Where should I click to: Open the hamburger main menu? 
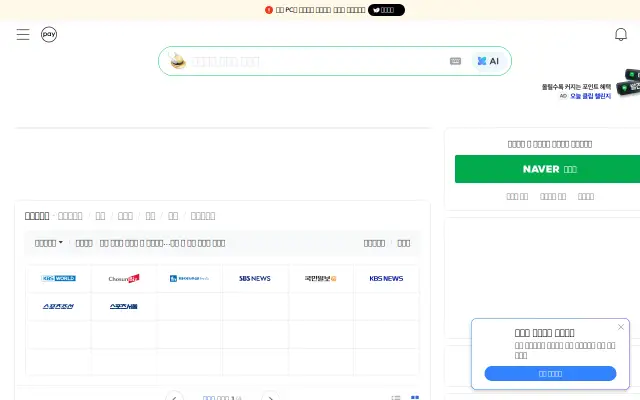pos(23,34)
